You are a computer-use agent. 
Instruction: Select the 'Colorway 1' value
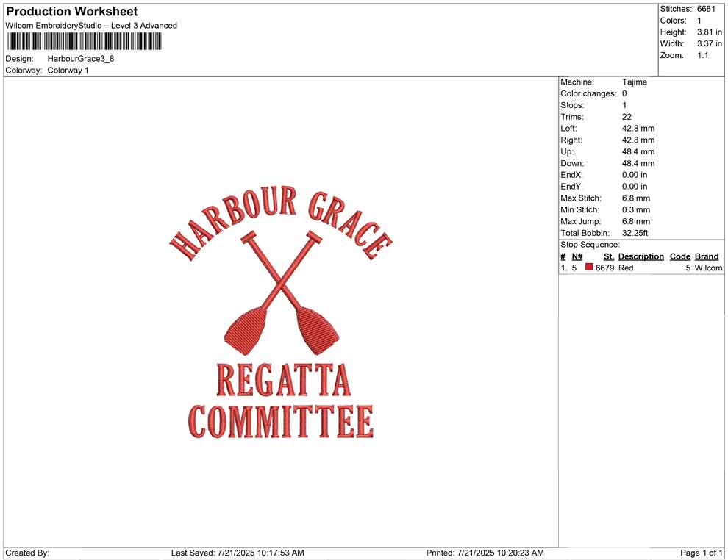coord(68,70)
